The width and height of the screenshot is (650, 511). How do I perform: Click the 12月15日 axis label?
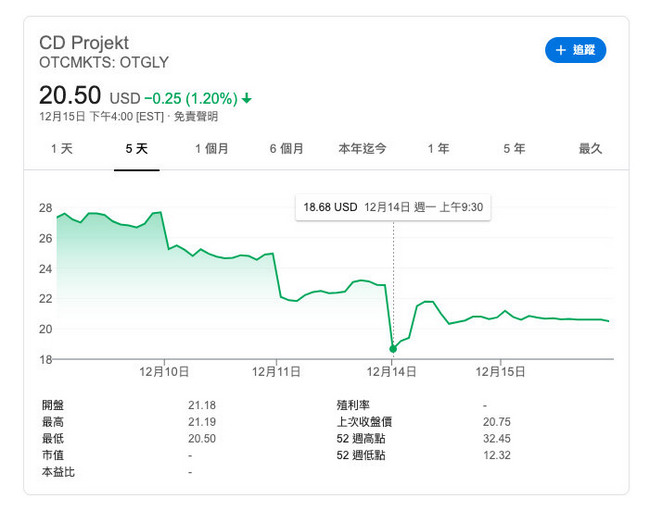pos(500,371)
